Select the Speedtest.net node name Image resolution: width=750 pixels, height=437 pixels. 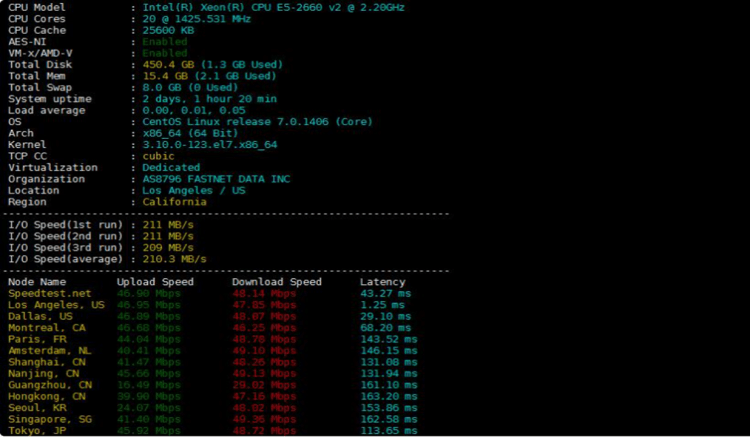[x=49, y=294]
